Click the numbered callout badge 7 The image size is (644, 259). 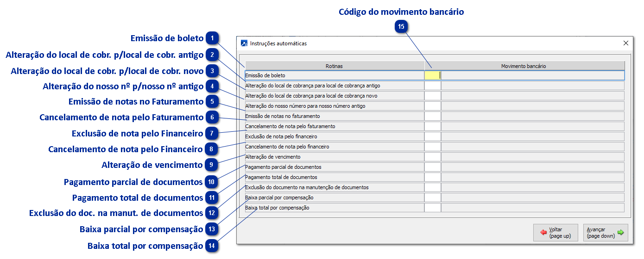tap(212, 133)
